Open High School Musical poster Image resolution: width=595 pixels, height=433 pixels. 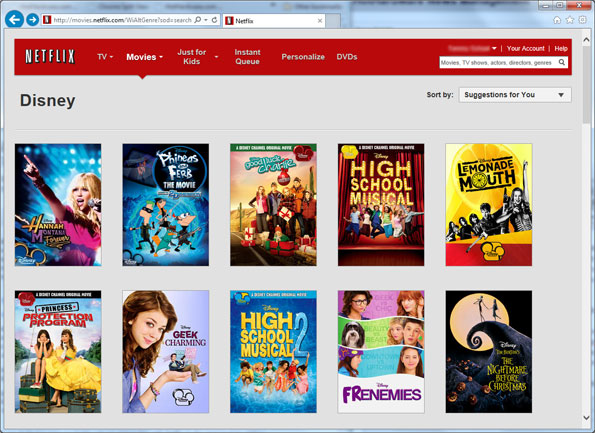(x=381, y=205)
